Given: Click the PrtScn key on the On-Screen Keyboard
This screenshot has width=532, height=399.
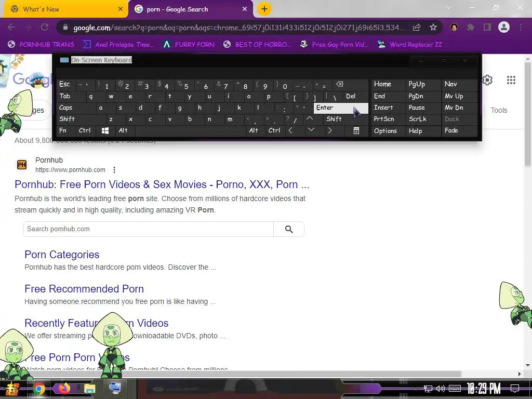Looking at the screenshot, I should point(388,119).
